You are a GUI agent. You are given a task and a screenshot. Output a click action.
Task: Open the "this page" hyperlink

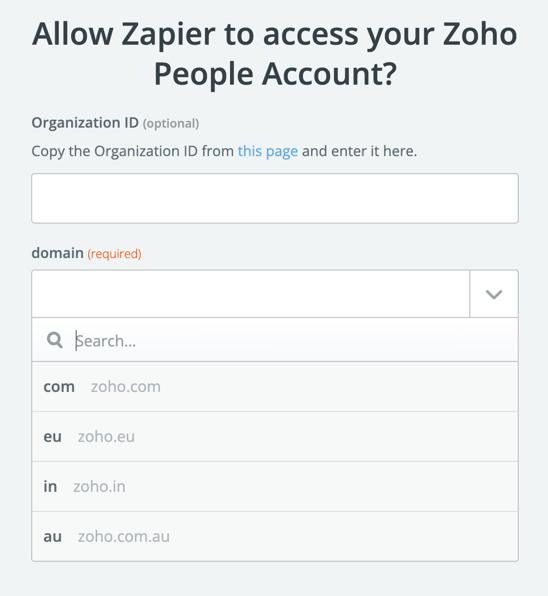(268, 151)
